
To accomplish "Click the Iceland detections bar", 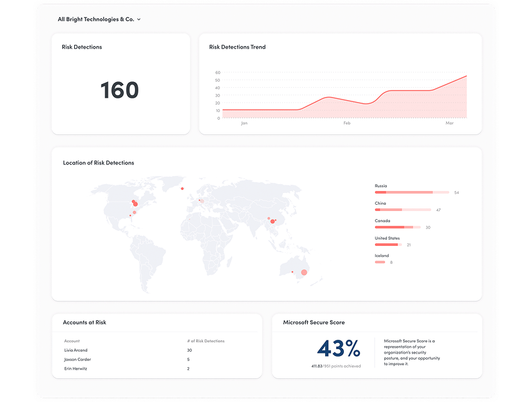I will pyautogui.click(x=380, y=262).
